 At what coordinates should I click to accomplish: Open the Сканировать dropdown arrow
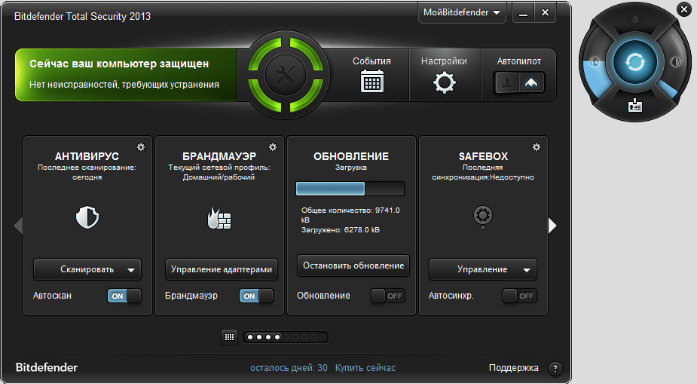coord(131,270)
